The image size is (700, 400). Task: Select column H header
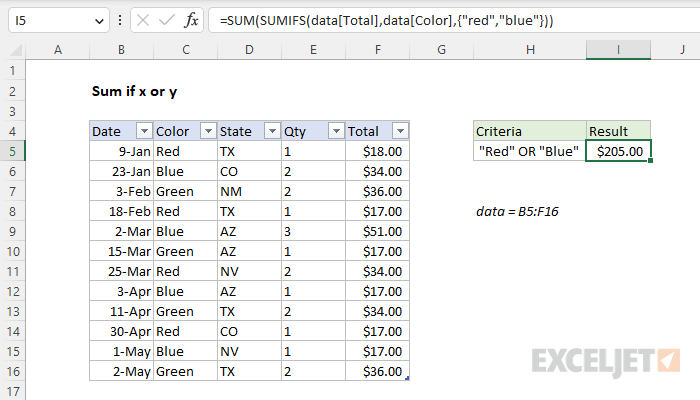pos(530,50)
